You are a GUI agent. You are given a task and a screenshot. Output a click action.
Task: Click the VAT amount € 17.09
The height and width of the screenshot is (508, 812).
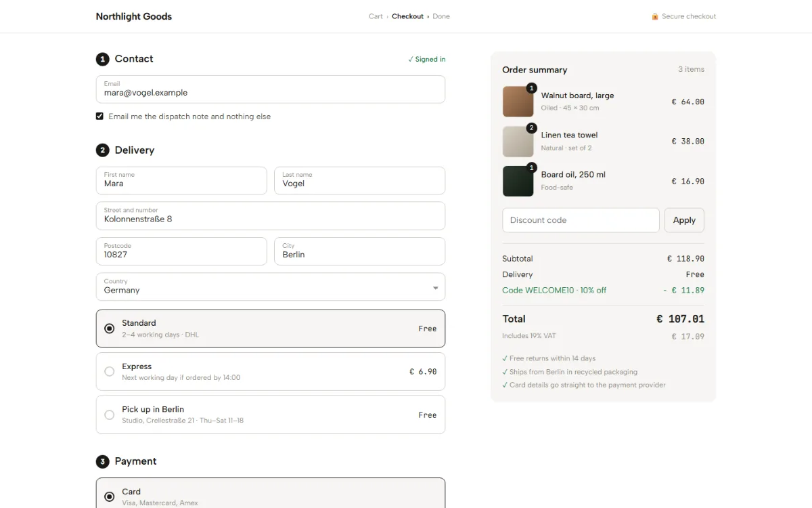click(x=687, y=337)
